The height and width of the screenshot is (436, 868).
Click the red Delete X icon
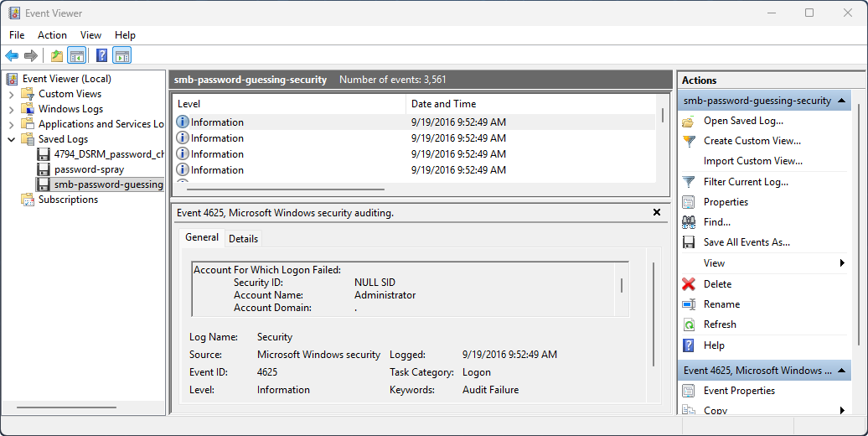pyautogui.click(x=689, y=284)
